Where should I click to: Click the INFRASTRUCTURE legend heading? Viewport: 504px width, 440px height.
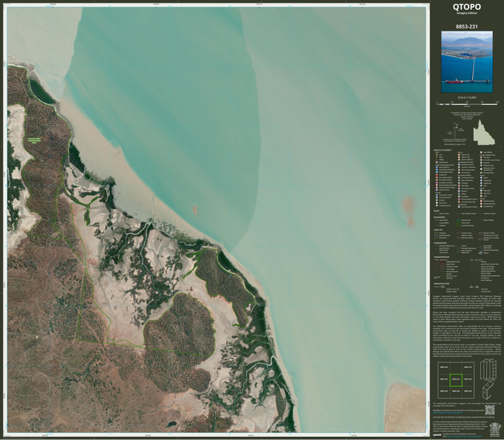point(441,283)
